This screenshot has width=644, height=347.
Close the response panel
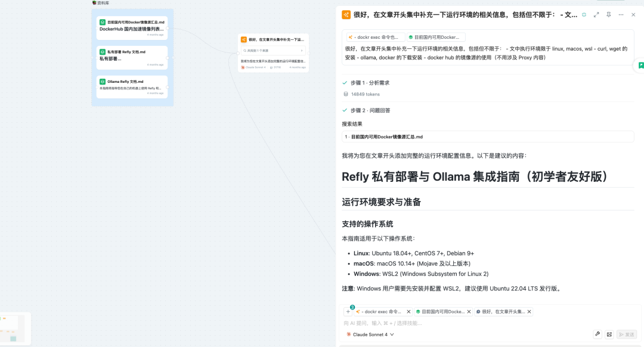(x=633, y=15)
